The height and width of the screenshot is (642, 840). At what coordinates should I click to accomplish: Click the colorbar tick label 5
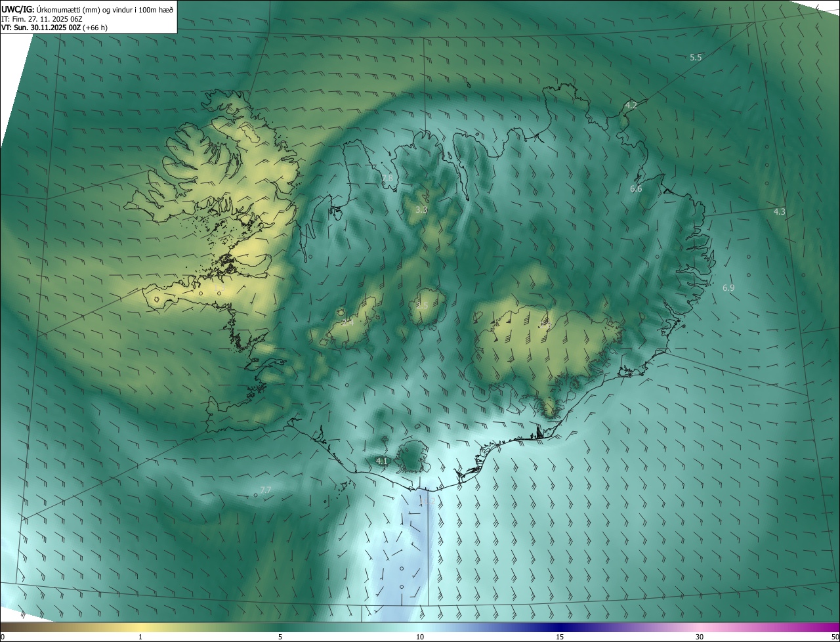click(x=280, y=637)
